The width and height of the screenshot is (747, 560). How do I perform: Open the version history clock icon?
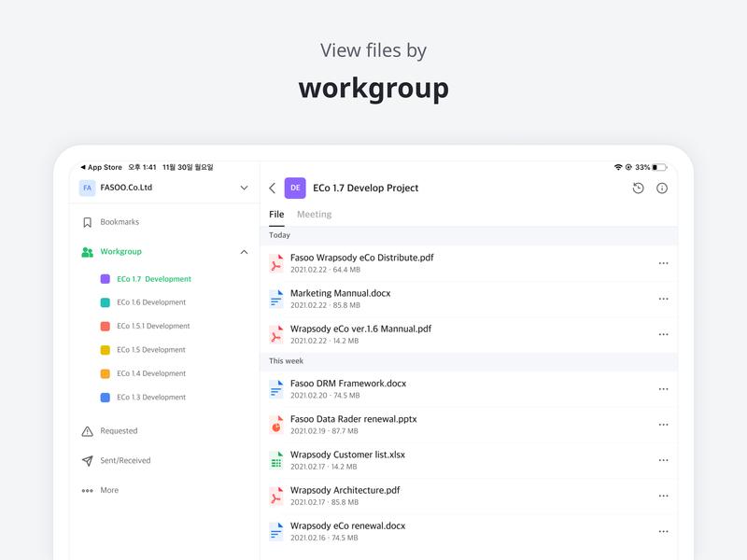click(x=638, y=189)
